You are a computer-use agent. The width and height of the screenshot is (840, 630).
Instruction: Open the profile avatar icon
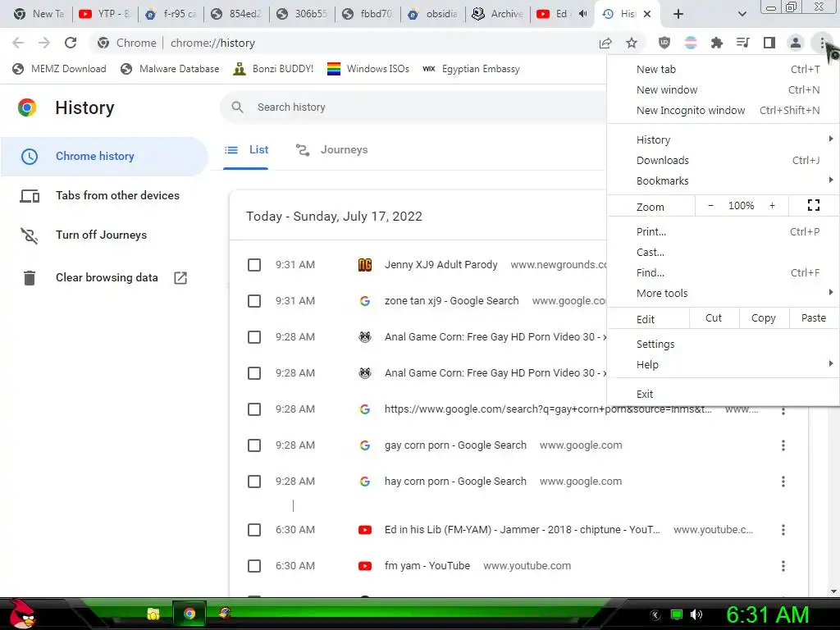[796, 43]
